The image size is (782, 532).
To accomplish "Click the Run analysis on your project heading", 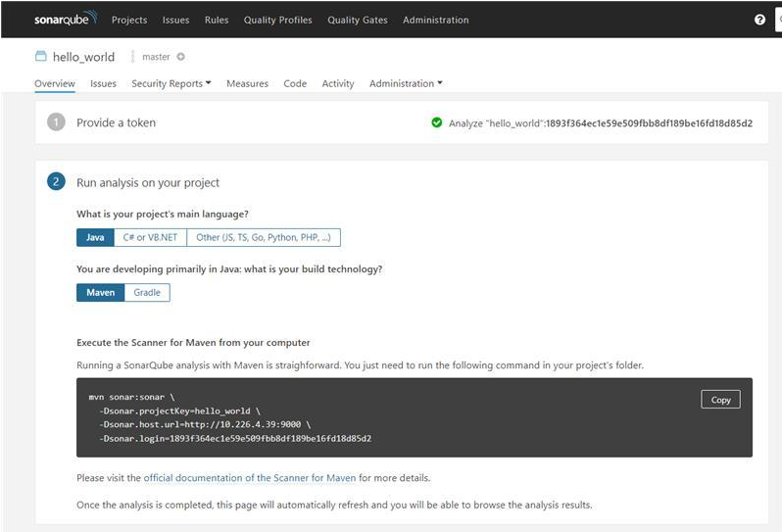I will coord(148,182).
